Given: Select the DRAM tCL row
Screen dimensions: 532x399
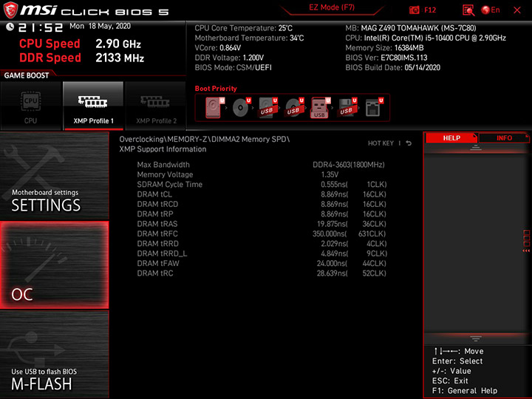Looking at the screenshot, I should [x=262, y=194].
